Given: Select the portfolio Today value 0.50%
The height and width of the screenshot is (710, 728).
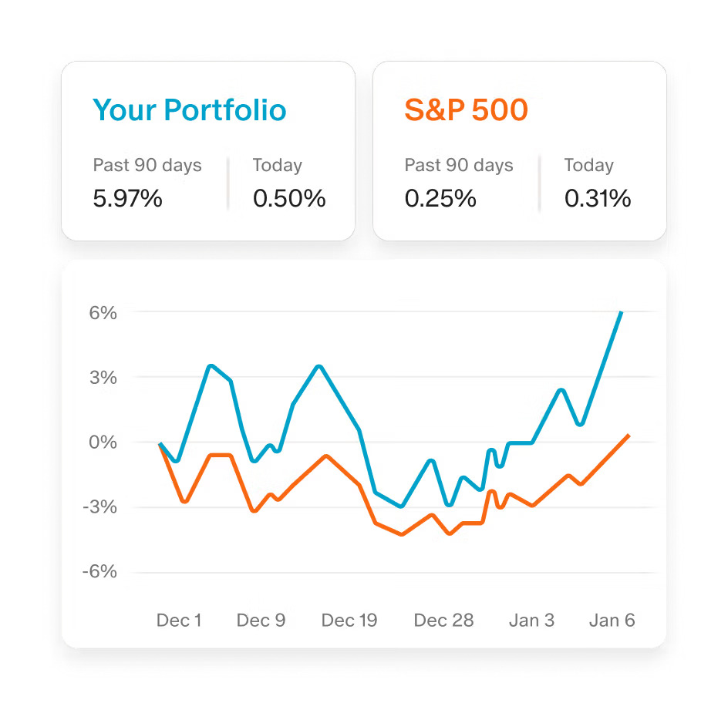Looking at the screenshot, I should 289,199.
